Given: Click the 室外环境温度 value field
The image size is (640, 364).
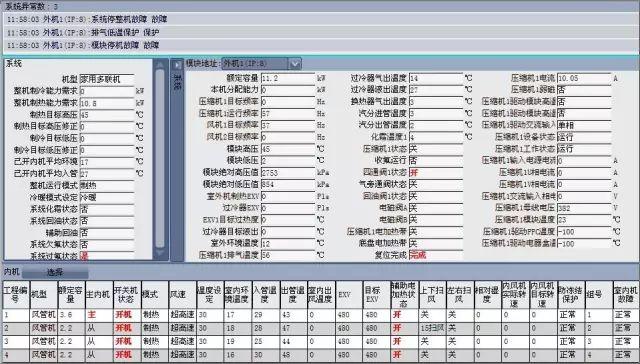Looking at the screenshot, I should coord(288,243).
